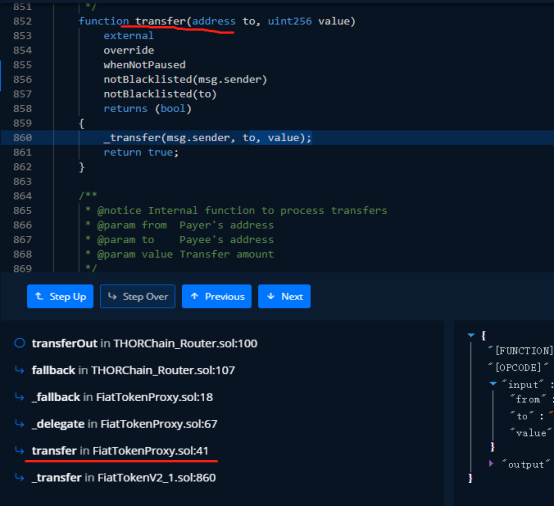Click the "value" JSON key
554x507 pixels.
(531, 433)
